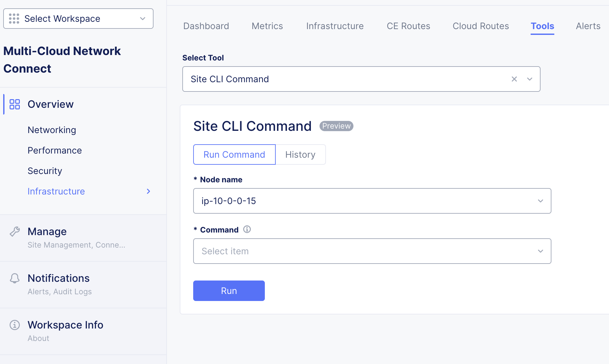Click the Notifications bell icon
Viewport: 609px width, 364px height.
pyautogui.click(x=15, y=278)
